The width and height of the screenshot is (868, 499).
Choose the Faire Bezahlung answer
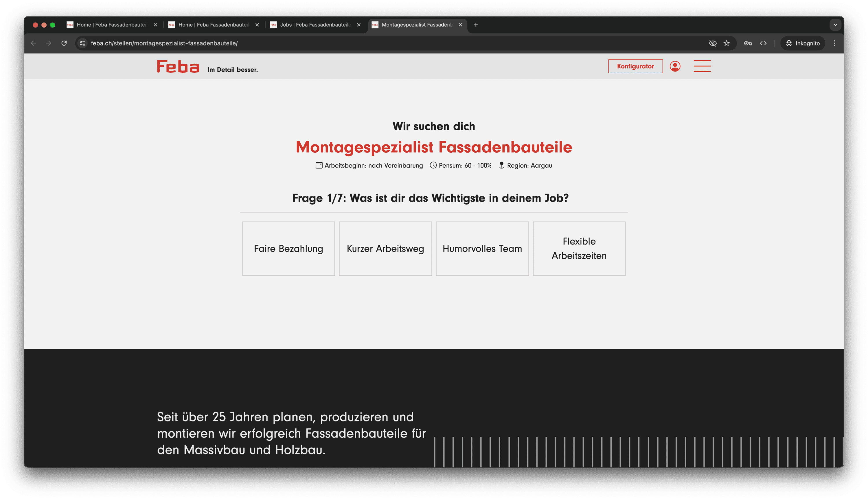pyautogui.click(x=288, y=248)
